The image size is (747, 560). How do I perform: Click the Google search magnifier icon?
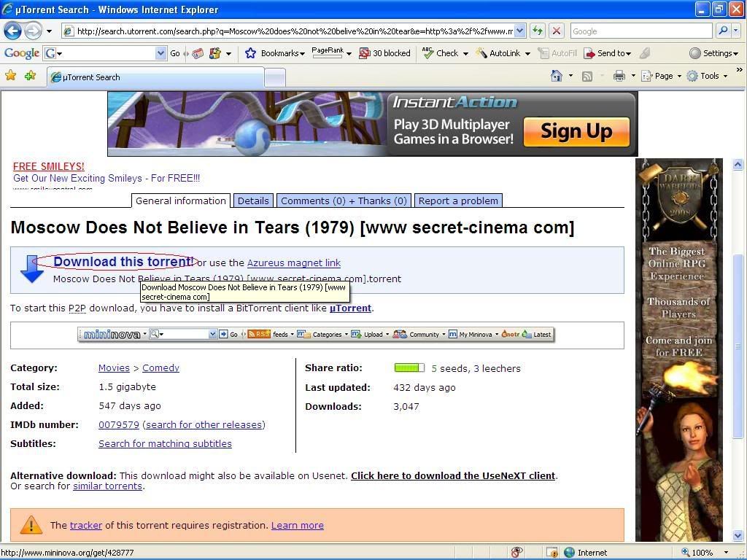pos(722,31)
